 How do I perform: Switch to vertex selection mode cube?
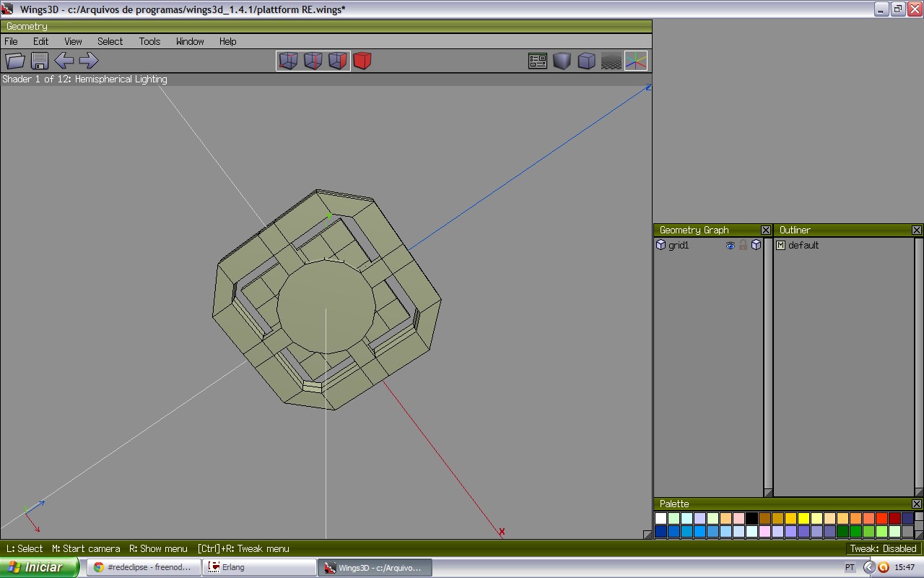[x=288, y=61]
